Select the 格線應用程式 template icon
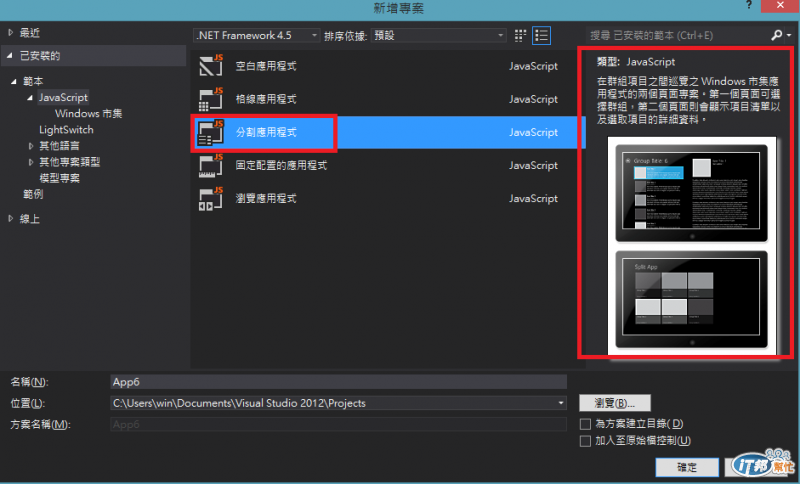The height and width of the screenshot is (484, 800). click(211, 98)
